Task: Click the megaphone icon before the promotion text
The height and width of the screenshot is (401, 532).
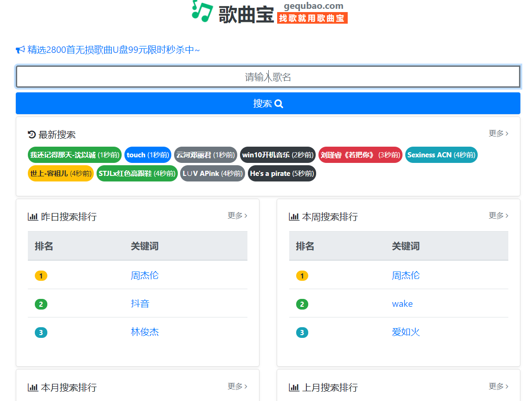Action: [19, 49]
